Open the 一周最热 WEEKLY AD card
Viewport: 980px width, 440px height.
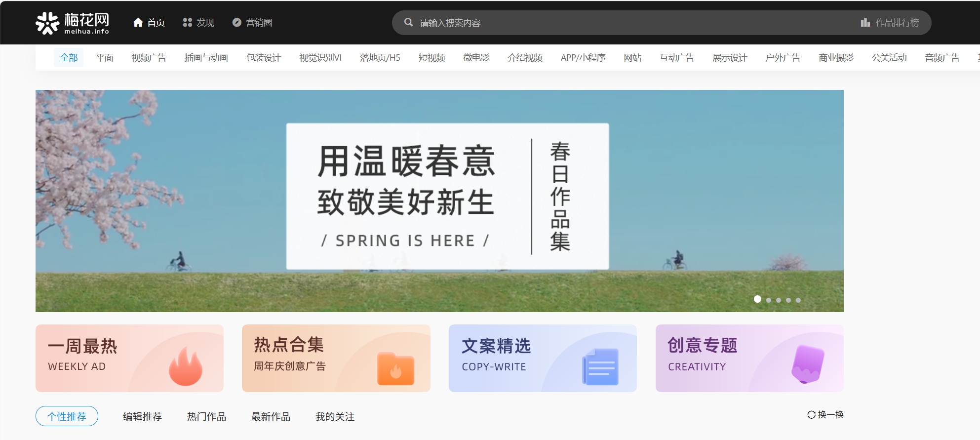[129, 358]
